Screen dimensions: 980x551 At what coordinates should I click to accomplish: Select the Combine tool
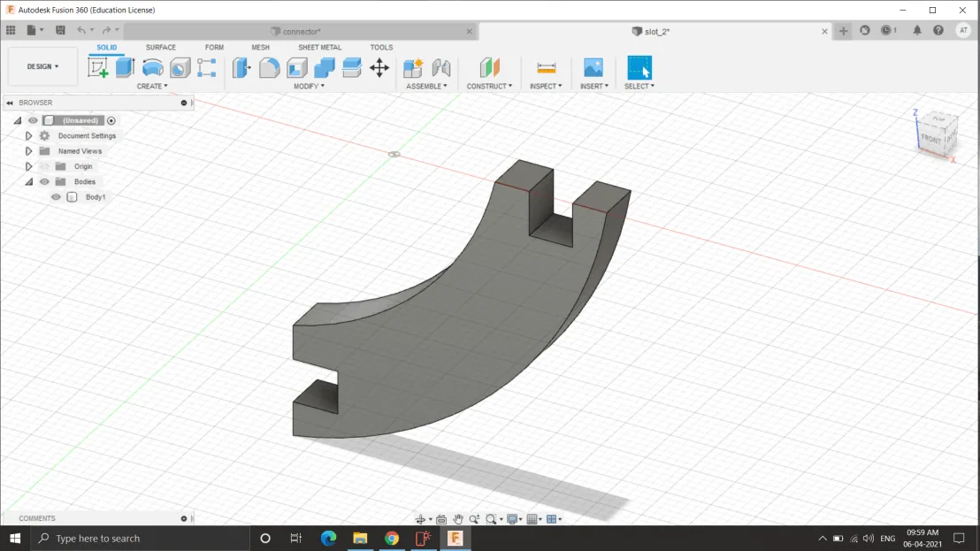pyautogui.click(x=325, y=67)
